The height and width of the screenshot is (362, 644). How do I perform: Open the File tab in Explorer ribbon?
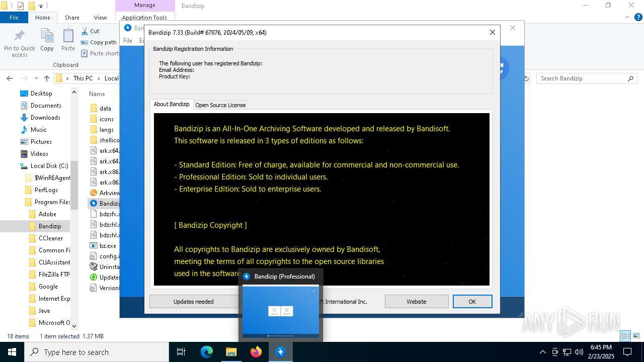pyautogui.click(x=14, y=17)
